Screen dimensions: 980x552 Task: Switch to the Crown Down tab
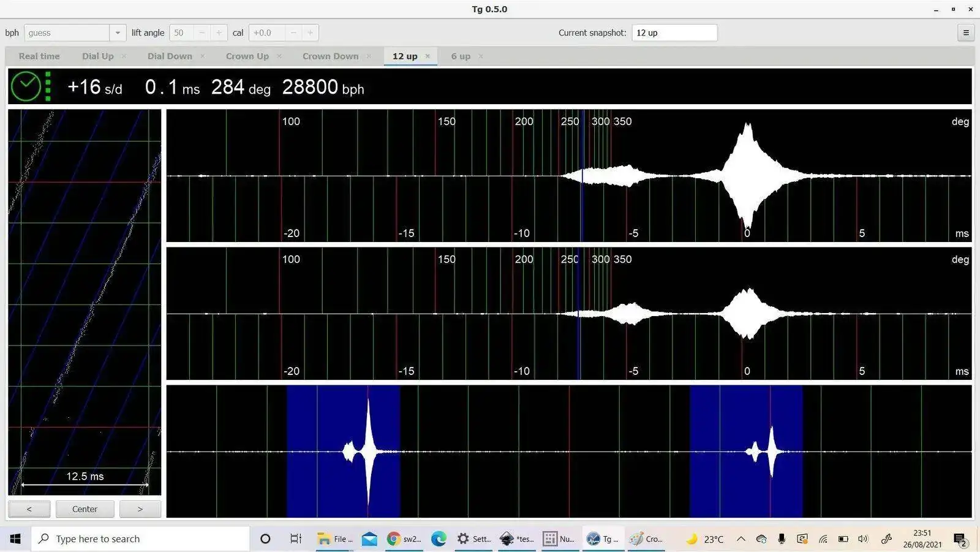(331, 56)
